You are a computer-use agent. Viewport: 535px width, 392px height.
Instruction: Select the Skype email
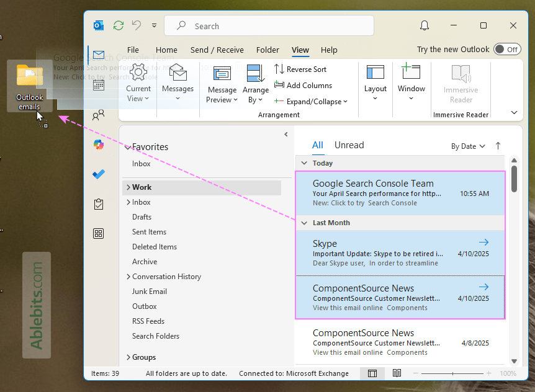tap(400, 253)
